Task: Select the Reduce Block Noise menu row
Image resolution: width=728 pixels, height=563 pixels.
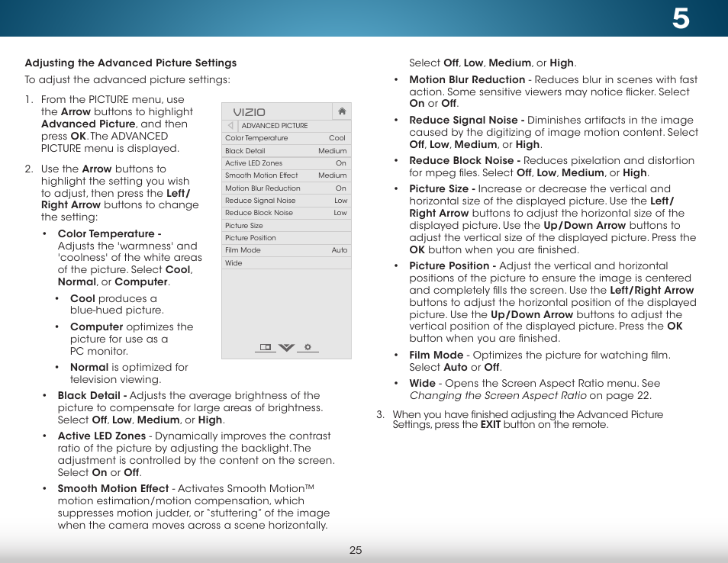Action: tap(286, 213)
